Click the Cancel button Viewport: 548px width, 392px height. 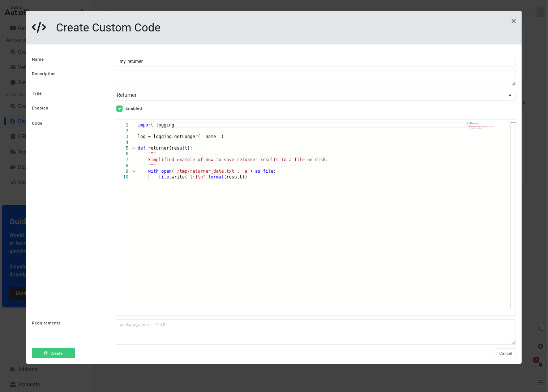(505, 353)
